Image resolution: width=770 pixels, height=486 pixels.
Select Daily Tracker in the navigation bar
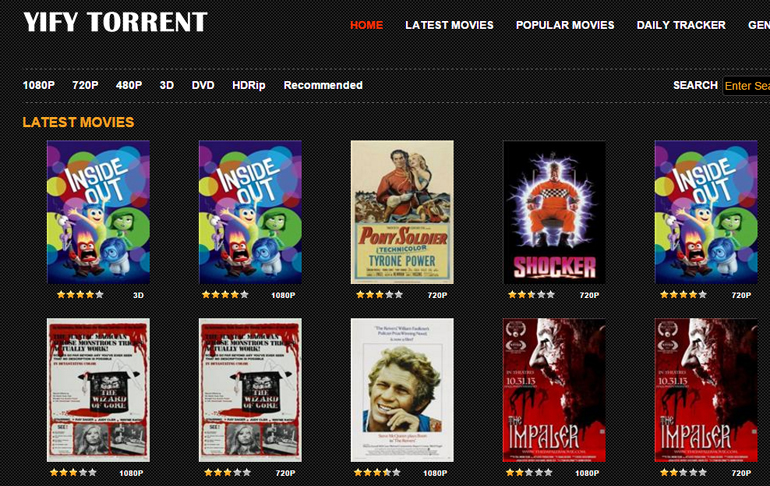pyautogui.click(x=681, y=25)
